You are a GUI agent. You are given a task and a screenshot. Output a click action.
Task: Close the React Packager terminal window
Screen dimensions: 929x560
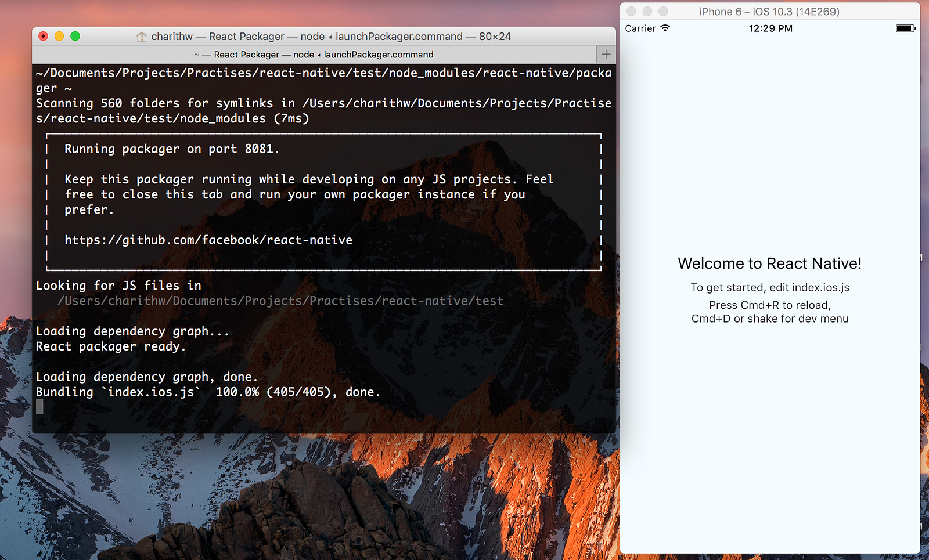43,36
